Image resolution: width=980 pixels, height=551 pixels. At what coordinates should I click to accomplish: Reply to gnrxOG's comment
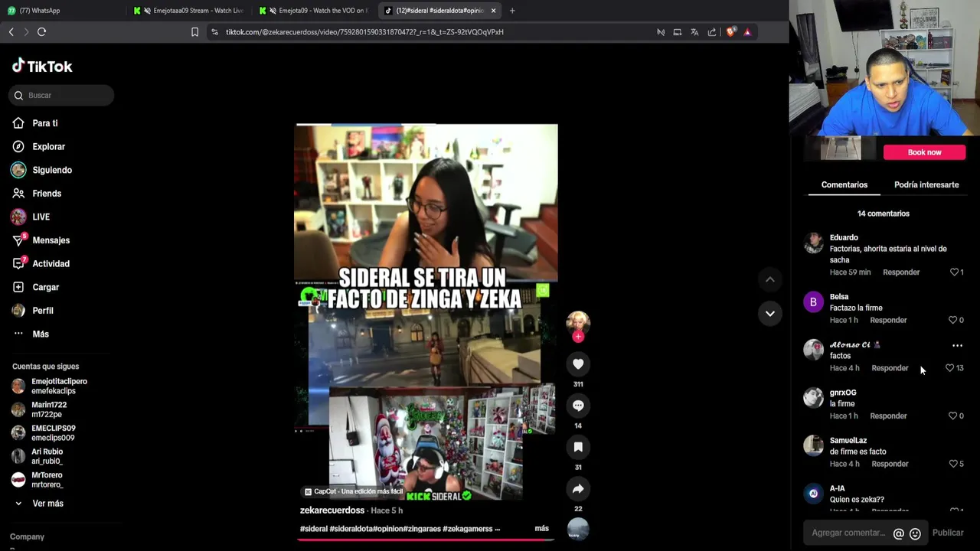click(888, 416)
